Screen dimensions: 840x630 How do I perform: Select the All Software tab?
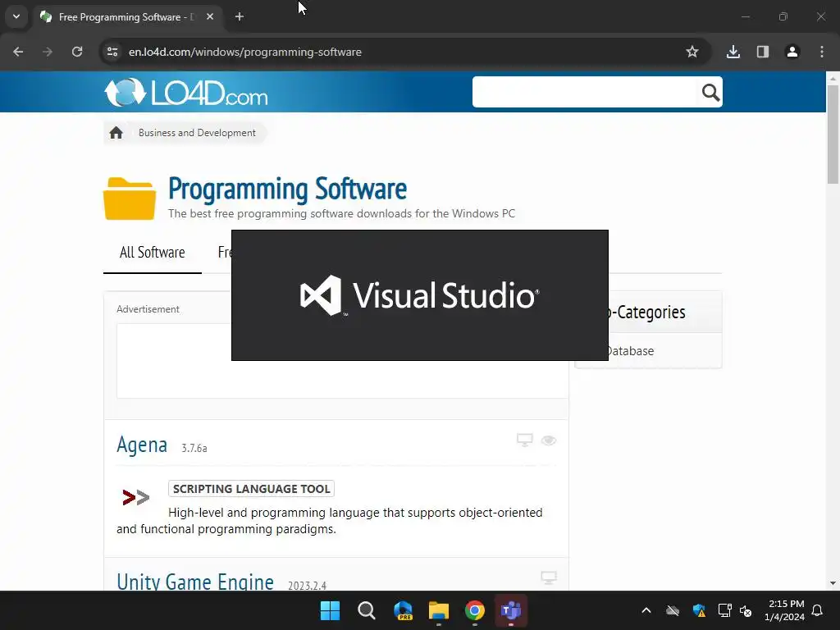tap(152, 253)
